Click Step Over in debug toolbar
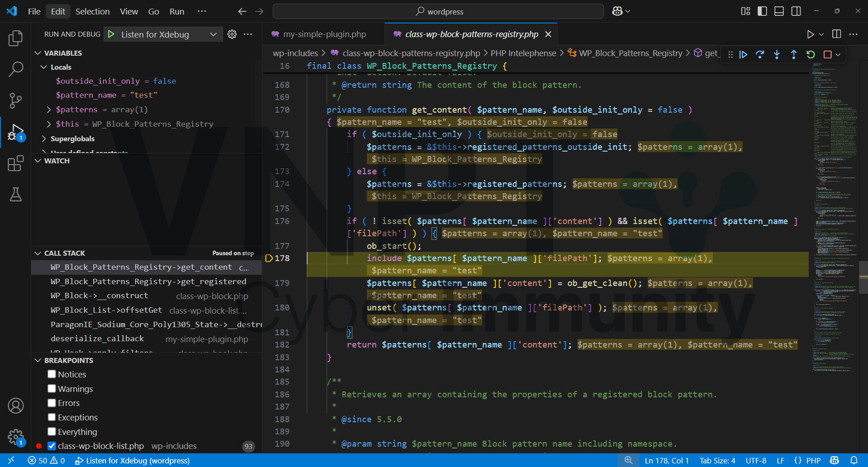 760,54
